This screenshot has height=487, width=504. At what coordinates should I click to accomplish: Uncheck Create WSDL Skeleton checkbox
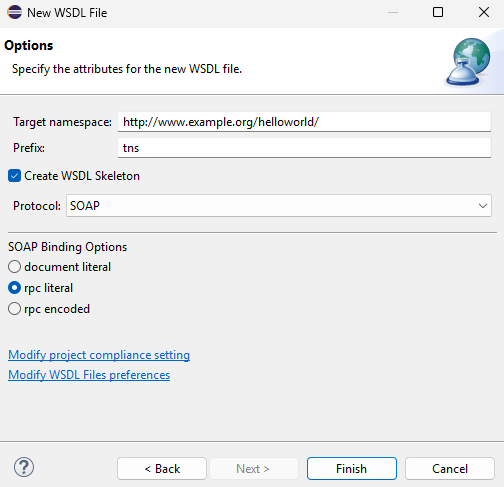(x=14, y=176)
